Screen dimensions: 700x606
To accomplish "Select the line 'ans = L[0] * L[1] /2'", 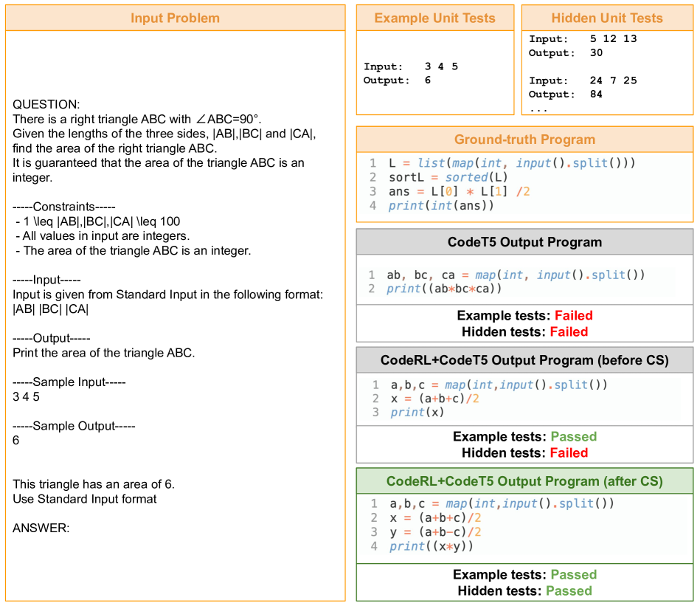I will pyautogui.click(x=459, y=191).
